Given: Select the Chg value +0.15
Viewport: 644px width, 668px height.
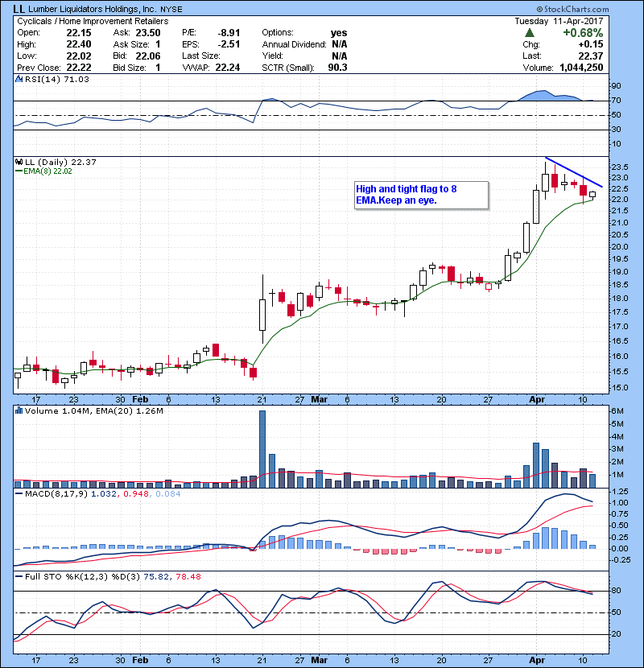Looking at the screenshot, I should pos(591,44).
